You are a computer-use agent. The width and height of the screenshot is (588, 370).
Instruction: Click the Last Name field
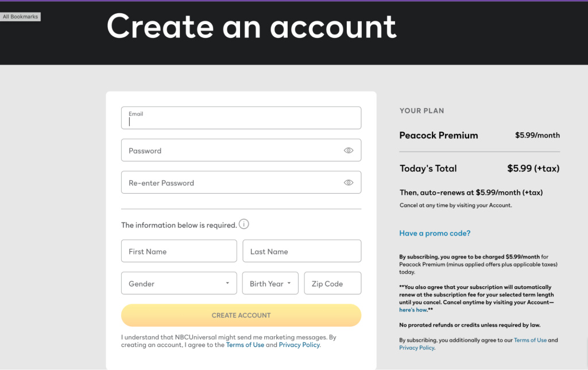click(301, 251)
